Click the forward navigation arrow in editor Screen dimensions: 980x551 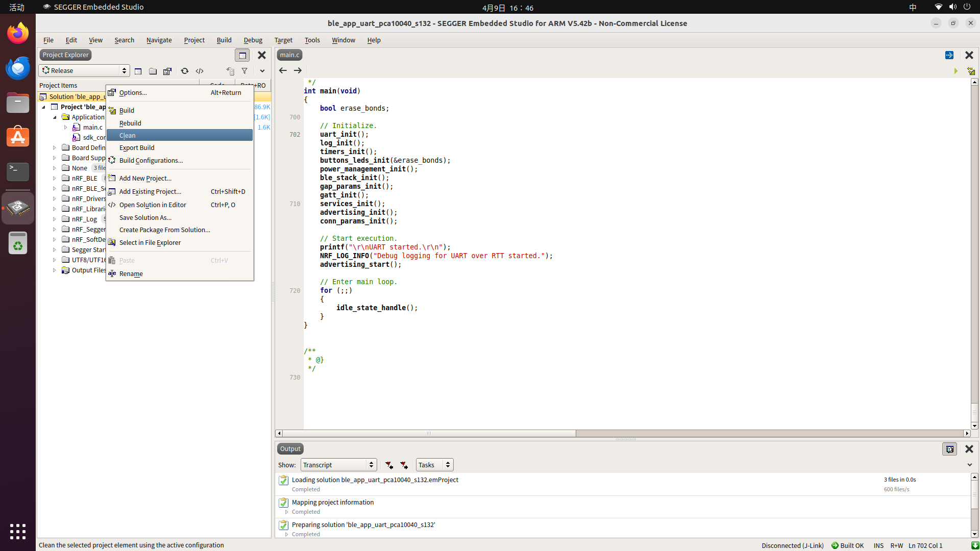pos(298,70)
